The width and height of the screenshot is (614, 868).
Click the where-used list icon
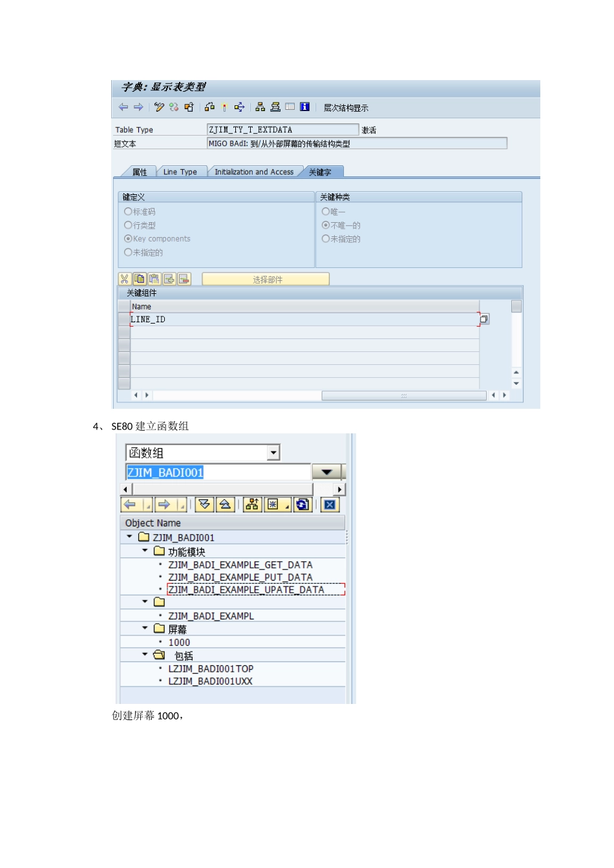[239, 107]
